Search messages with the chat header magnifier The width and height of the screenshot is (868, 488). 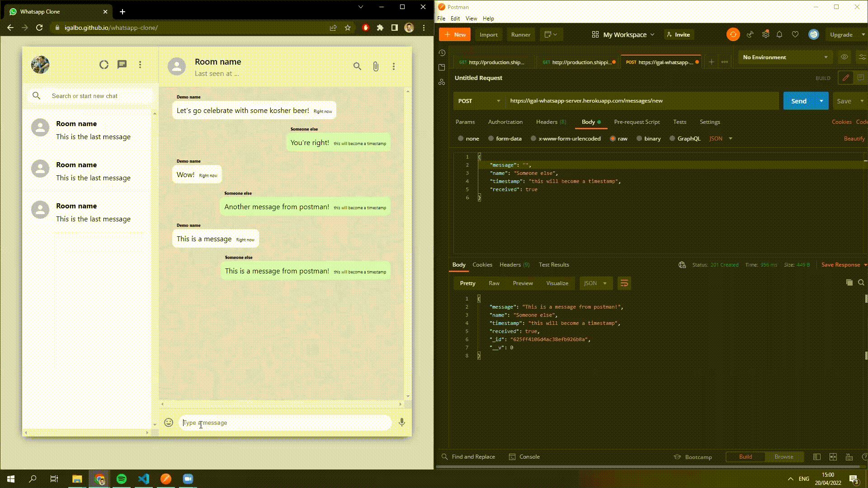point(357,66)
